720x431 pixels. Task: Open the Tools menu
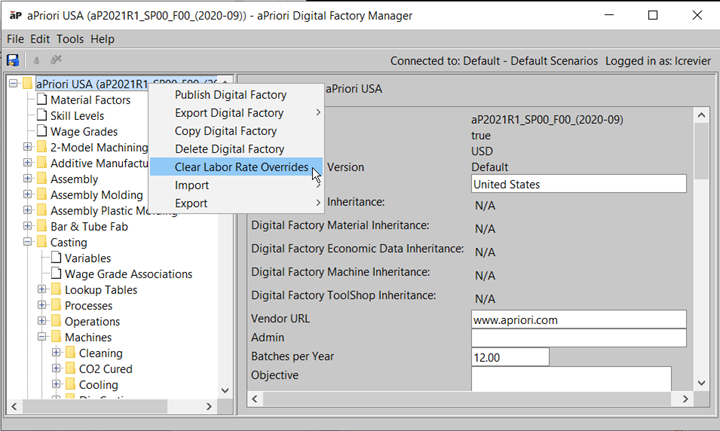click(70, 39)
